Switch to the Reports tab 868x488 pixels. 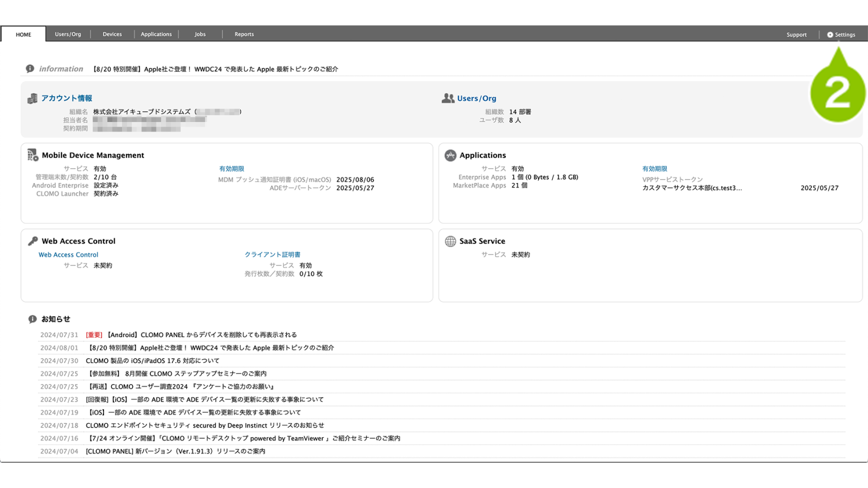tap(244, 34)
